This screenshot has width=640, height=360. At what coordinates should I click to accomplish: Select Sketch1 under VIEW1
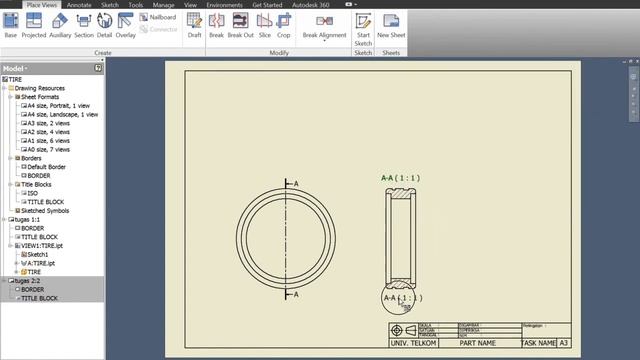35,254
